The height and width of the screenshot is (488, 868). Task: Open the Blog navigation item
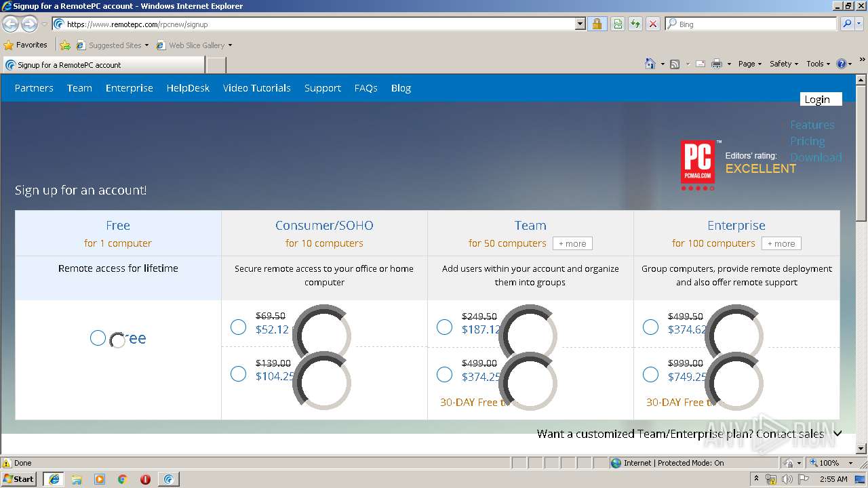click(x=401, y=88)
